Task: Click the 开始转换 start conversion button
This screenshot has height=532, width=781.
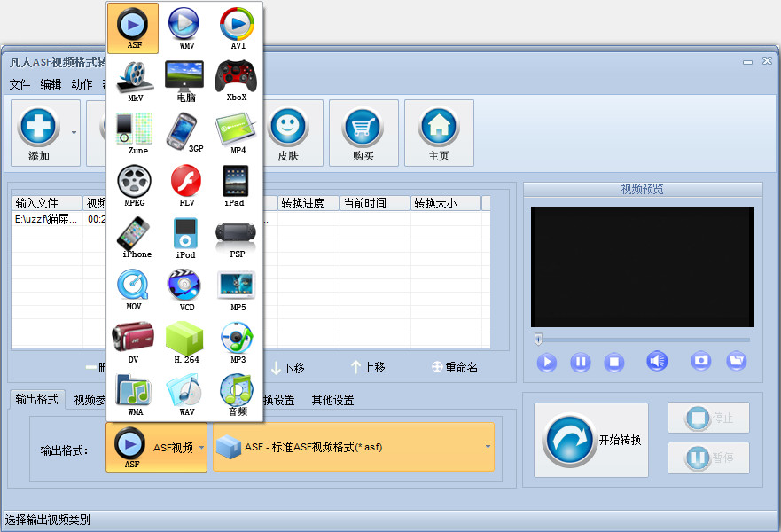Action: [591, 440]
